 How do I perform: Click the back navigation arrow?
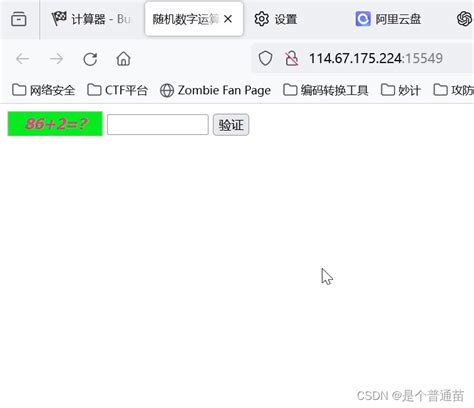coord(23,59)
